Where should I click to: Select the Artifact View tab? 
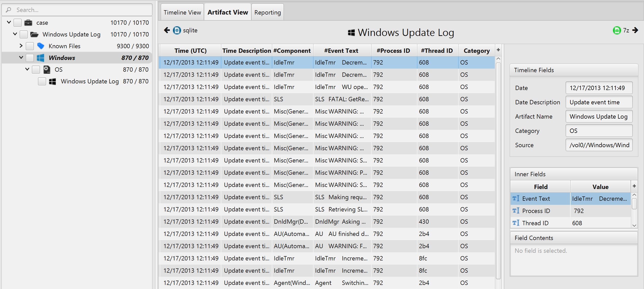228,12
